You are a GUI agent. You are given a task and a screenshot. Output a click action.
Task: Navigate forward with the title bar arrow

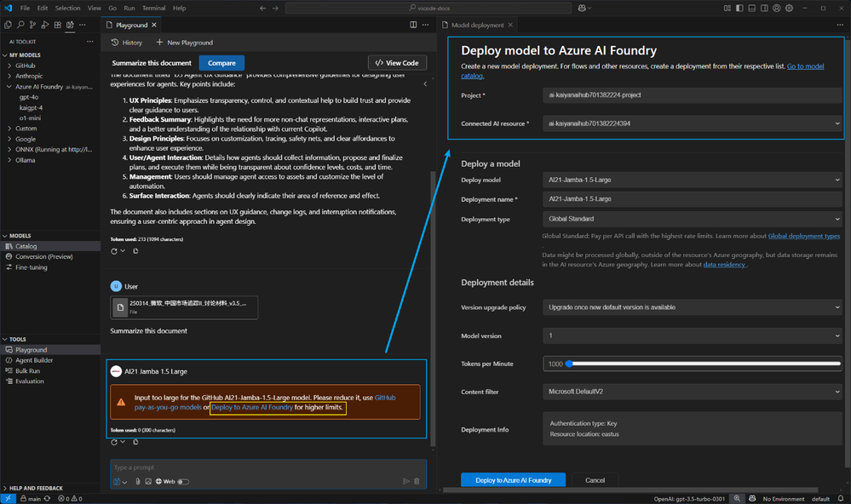coord(275,9)
